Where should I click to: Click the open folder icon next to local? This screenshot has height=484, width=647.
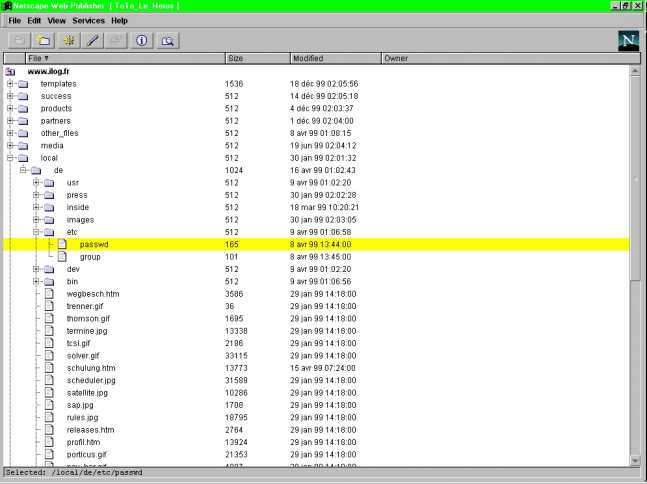[x=23, y=158]
